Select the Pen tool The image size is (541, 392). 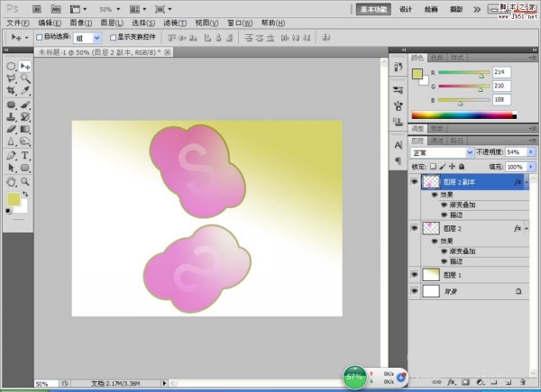12,155
